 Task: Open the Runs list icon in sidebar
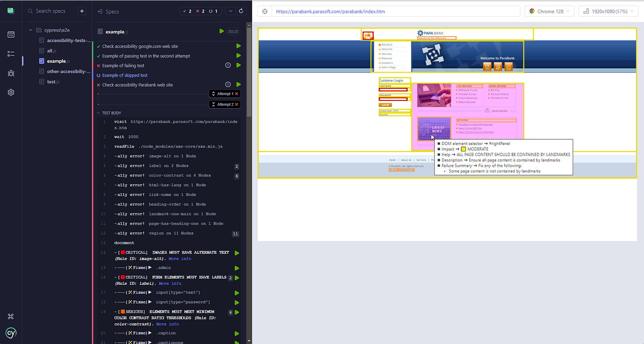click(x=11, y=54)
